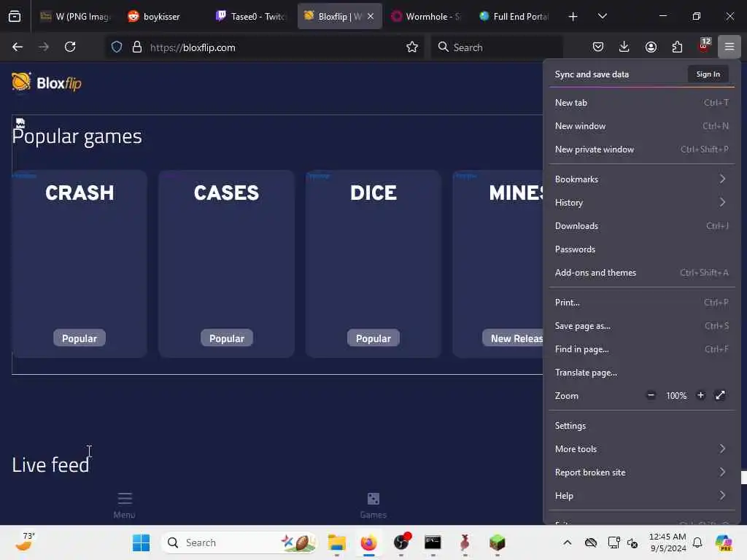Expand the Bookmarks submenu
The height and width of the screenshot is (560, 747).
click(642, 179)
